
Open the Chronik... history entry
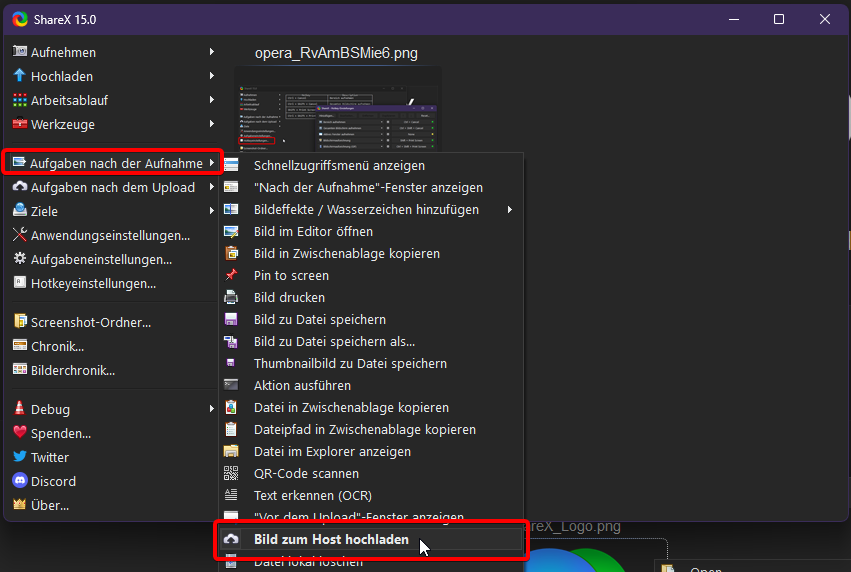click(x=57, y=346)
